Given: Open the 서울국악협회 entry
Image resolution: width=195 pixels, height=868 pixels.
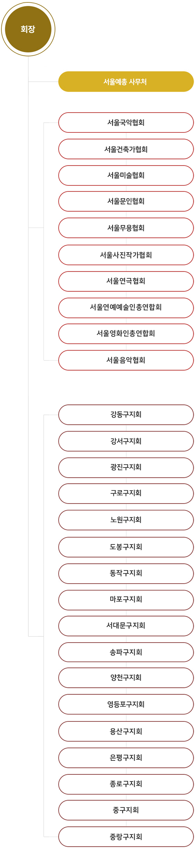Looking at the screenshot, I should click(x=126, y=123).
